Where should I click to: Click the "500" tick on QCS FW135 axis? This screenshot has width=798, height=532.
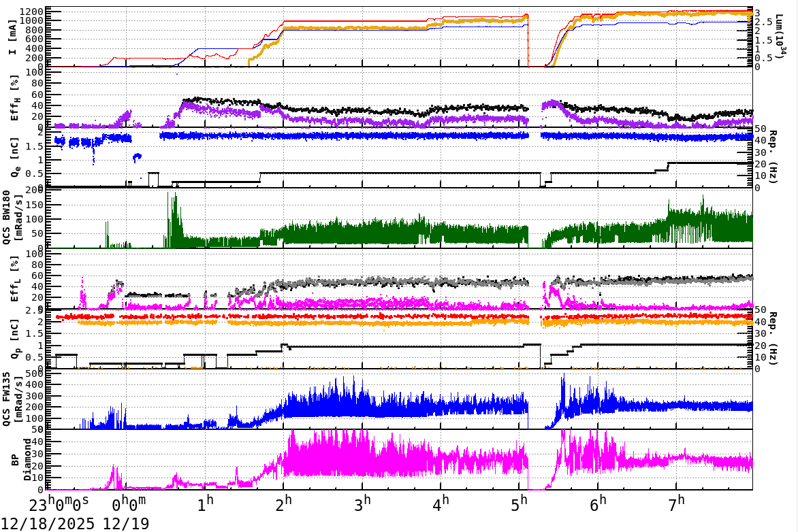pos(35,373)
